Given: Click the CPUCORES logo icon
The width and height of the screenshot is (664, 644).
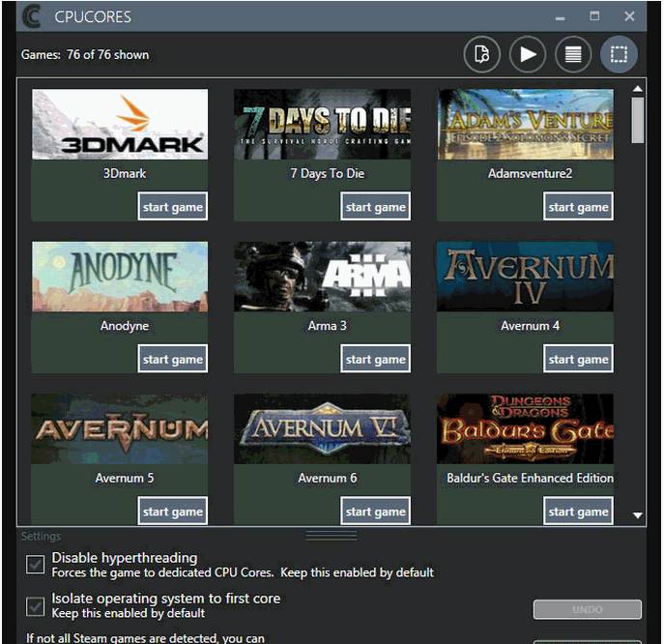Looking at the screenshot, I should 32,16.
